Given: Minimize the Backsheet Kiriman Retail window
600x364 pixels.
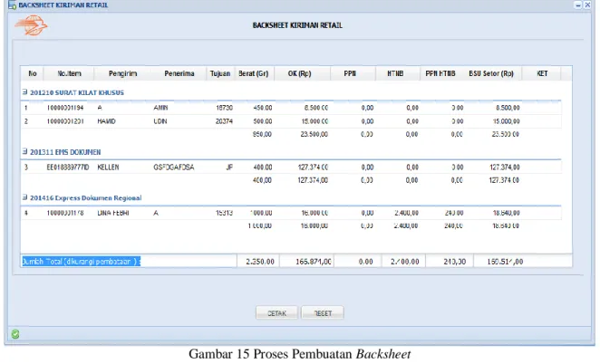Looking at the screenshot, I should pos(578,5).
